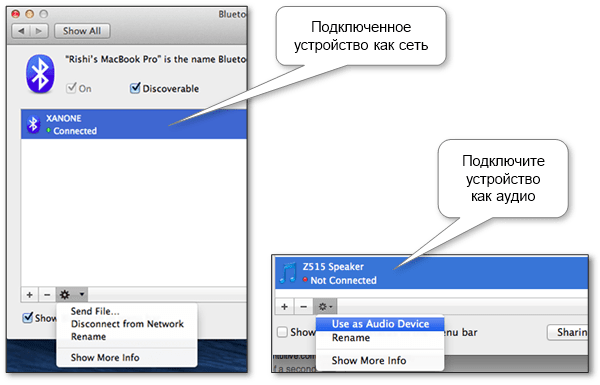Screen dimensions: 600x385
Task: Select the XANONE device row
Action: 134,124
